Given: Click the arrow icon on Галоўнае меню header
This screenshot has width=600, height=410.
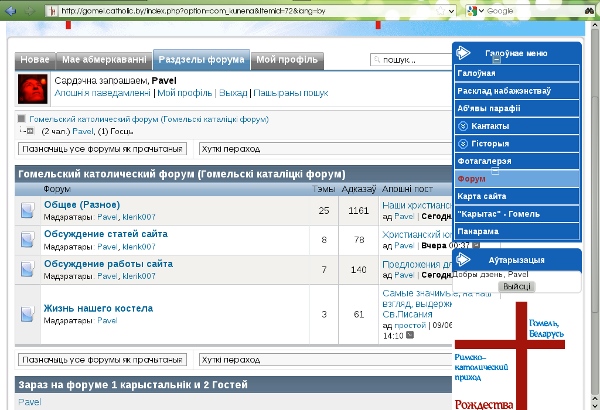Looking at the screenshot, I should 465,52.
